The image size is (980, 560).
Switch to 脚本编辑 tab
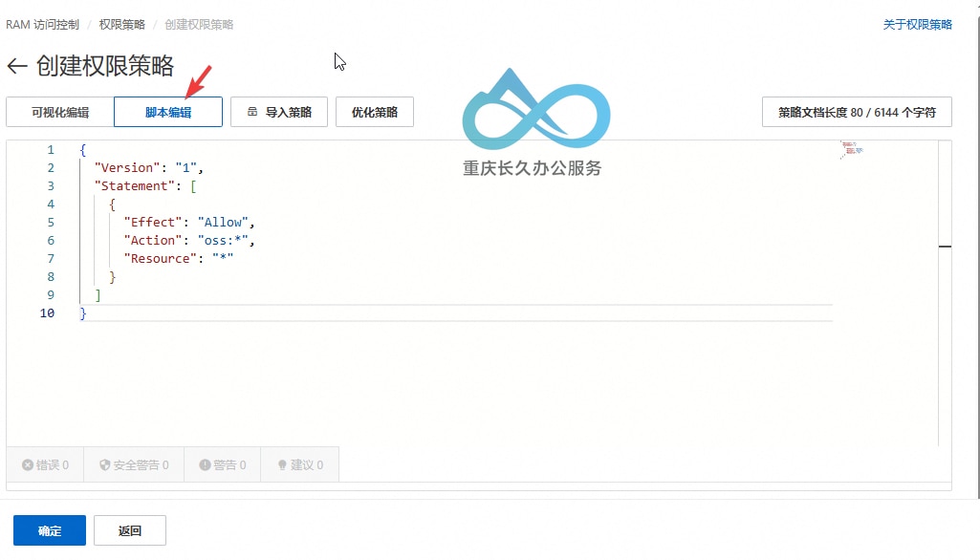(168, 112)
